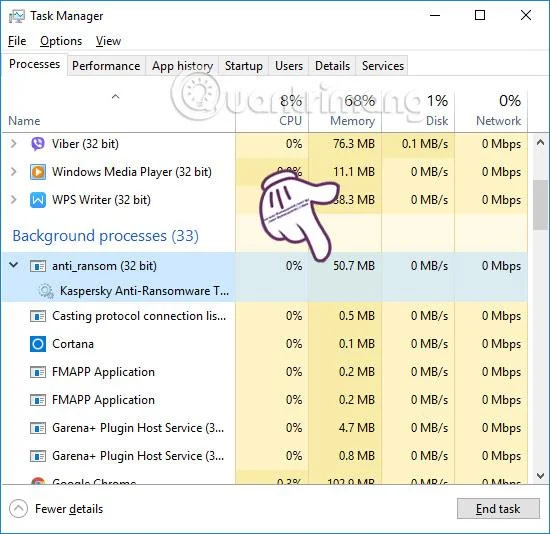The image size is (550, 534).
Task: Open the Options menu
Action: pos(61,41)
